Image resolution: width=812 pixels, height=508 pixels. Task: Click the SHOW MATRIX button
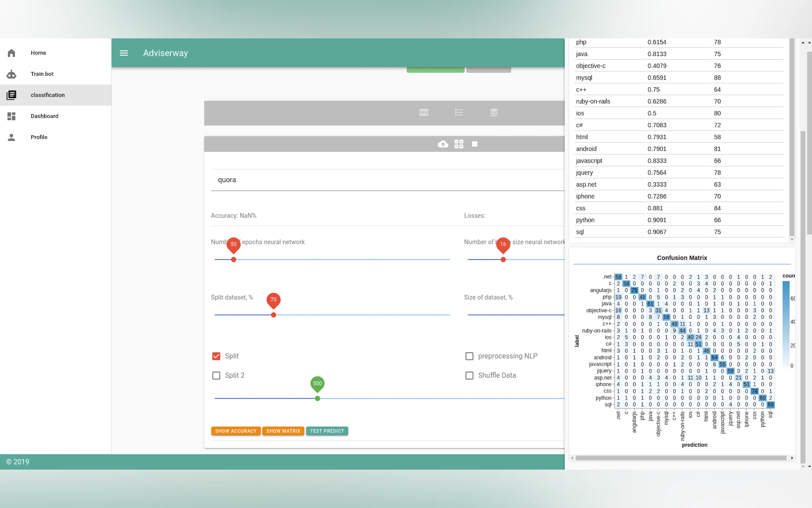tap(283, 431)
